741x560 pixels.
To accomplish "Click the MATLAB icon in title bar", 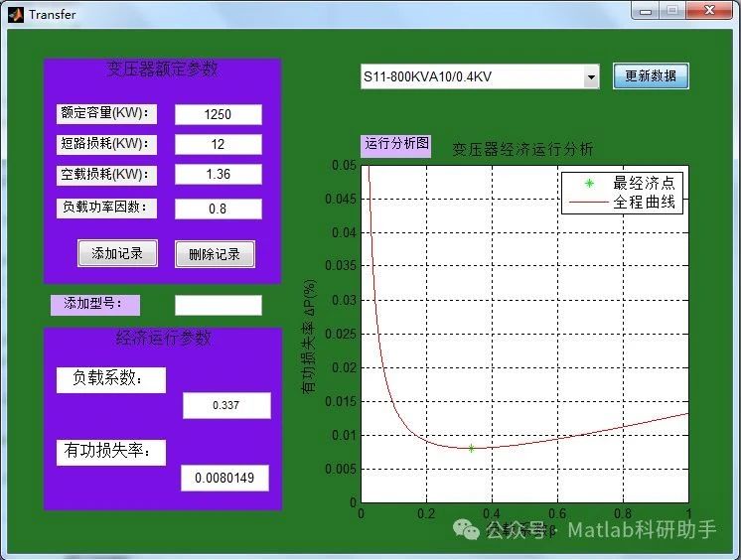I will click(15, 14).
